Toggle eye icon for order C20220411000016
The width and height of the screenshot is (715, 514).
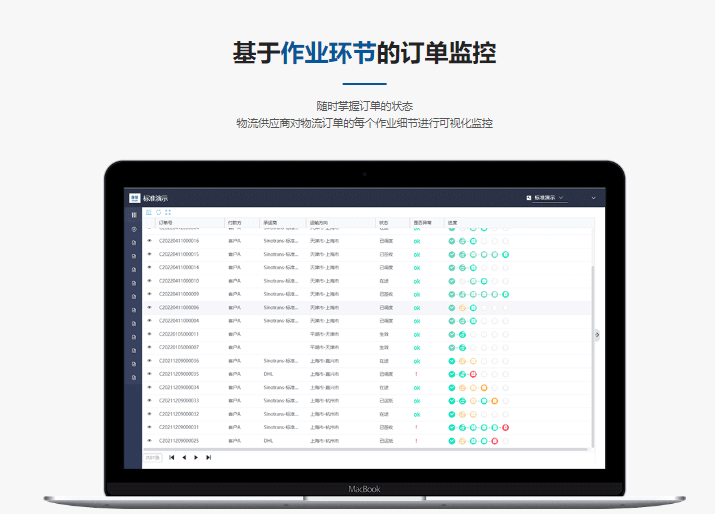(149, 241)
